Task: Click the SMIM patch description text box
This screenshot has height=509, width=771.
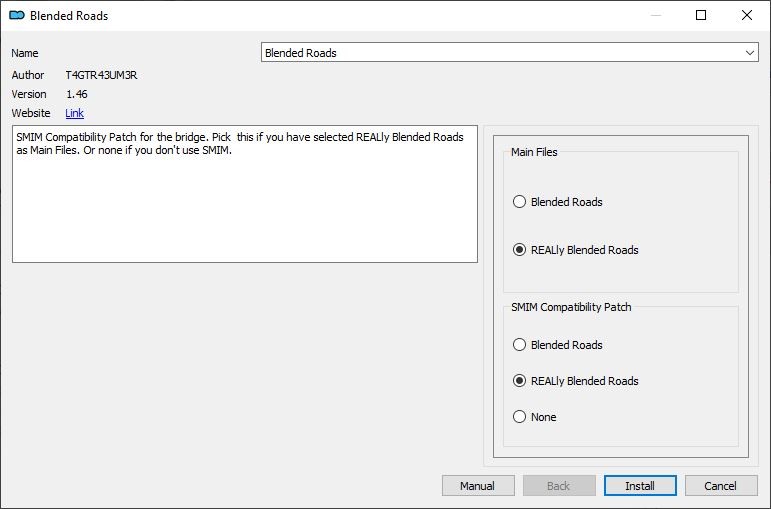Action: tap(245, 194)
